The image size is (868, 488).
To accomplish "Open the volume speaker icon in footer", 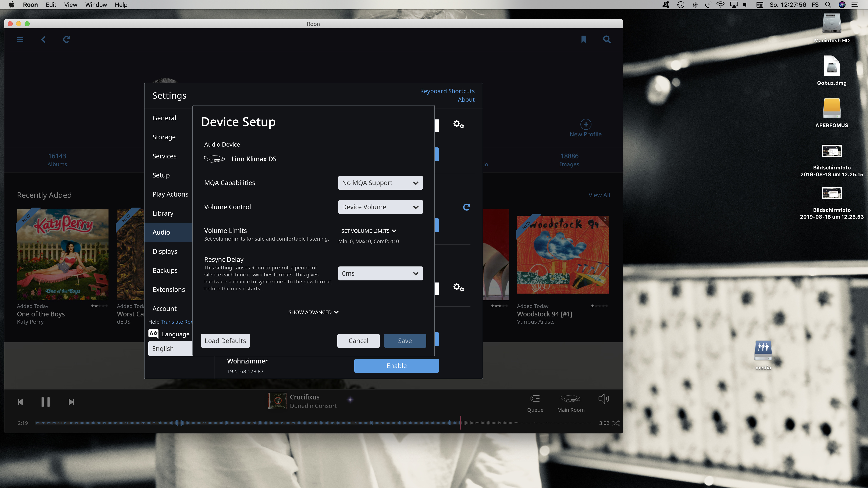I will click(x=604, y=399).
